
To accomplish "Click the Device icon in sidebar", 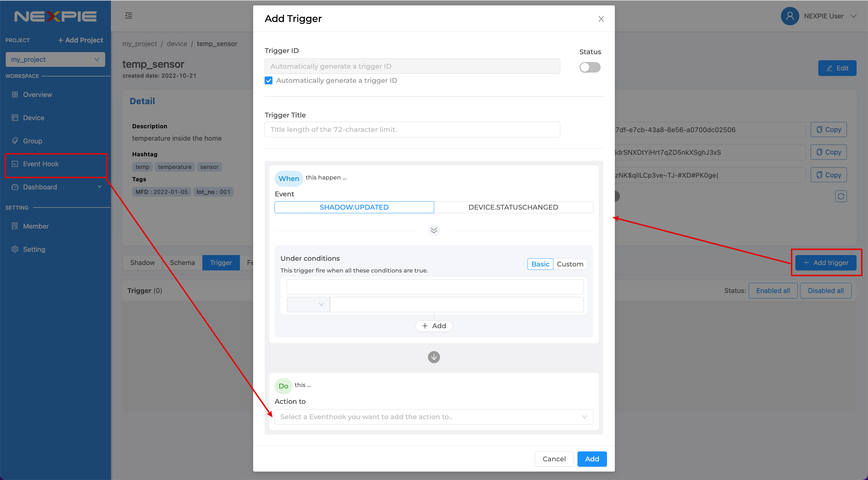I will [x=15, y=118].
